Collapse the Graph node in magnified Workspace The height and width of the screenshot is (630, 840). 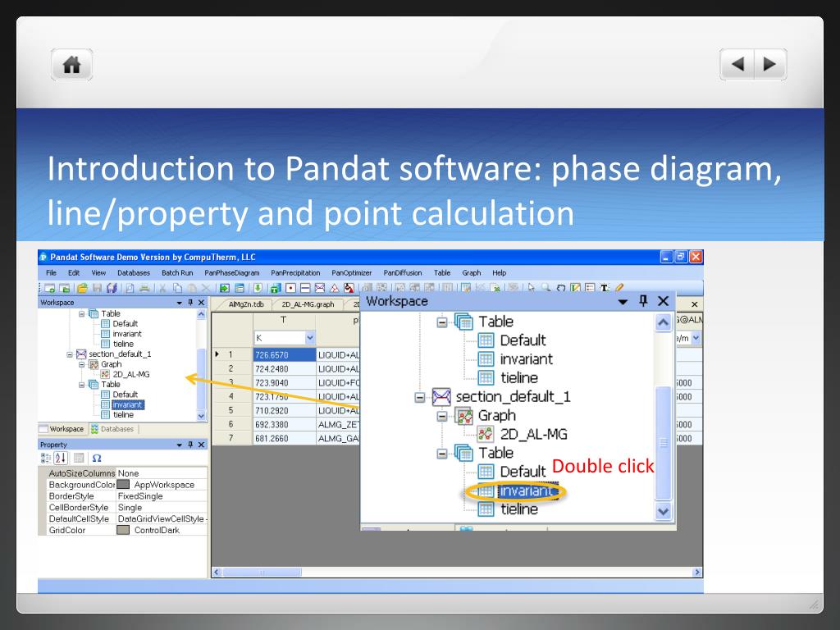pyautogui.click(x=442, y=416)
